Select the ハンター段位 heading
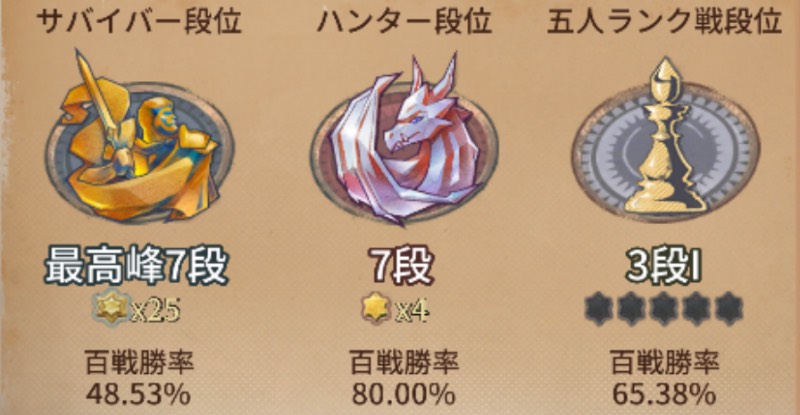Image resolution: width=800 pixels, height=415 pixels. pos(404,22)
